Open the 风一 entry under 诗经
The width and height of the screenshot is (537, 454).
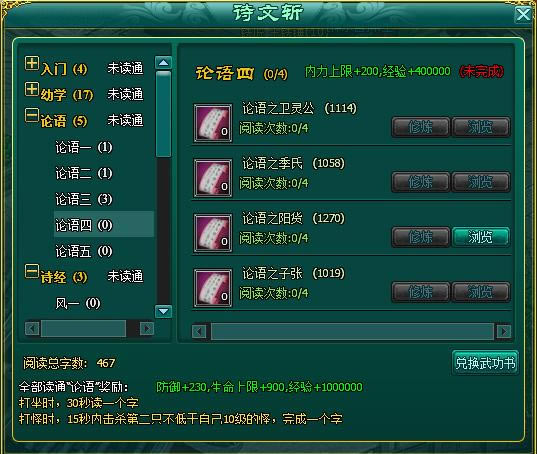[78, 303]
